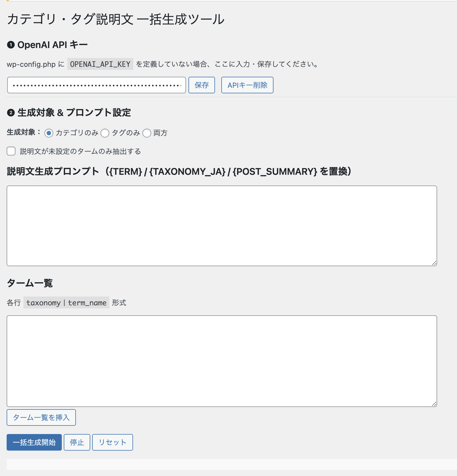Viewport: 457px width, 476px height.
Task: Select the タグのみ radio option
Action: pyautogui.click(x=105, y=133)
